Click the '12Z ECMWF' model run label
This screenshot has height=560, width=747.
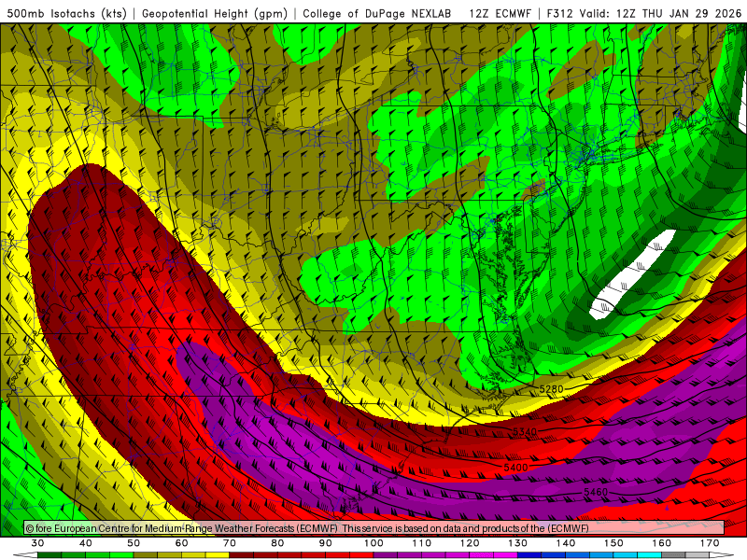(500, 13)
